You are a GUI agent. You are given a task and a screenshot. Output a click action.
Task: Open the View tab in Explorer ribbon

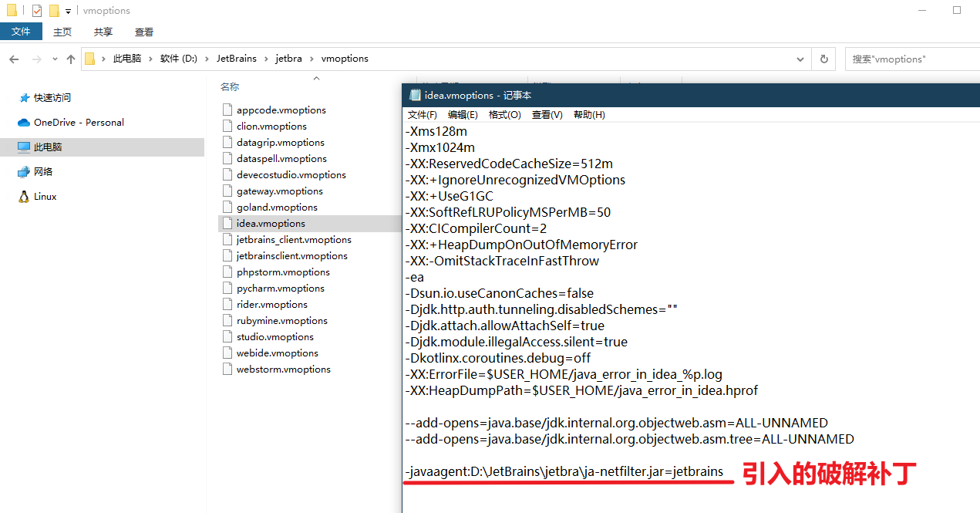[x=144, y=32]
